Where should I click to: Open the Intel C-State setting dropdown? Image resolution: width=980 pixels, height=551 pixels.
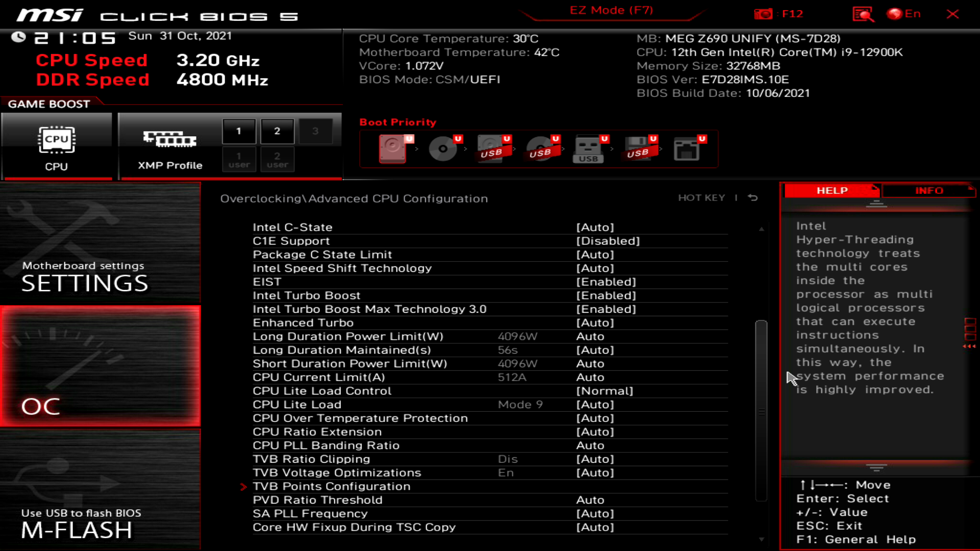pyautogui.click(x=596, y=227)
